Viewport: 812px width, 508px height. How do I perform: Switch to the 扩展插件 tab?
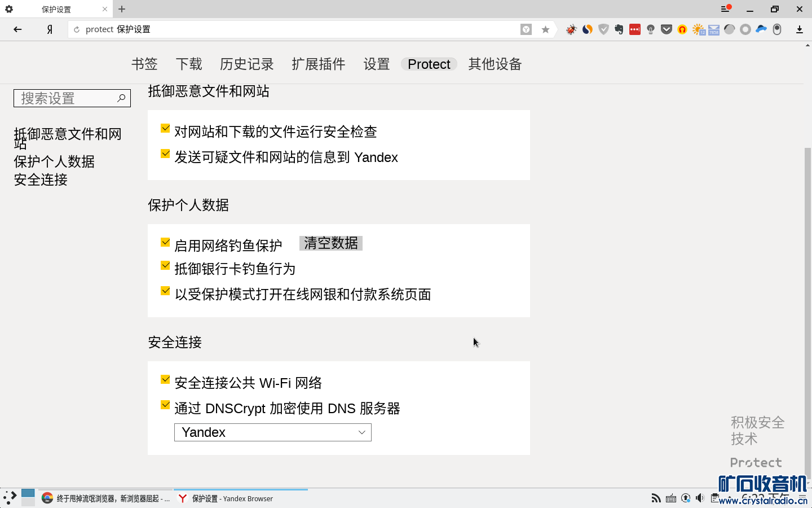319,64
